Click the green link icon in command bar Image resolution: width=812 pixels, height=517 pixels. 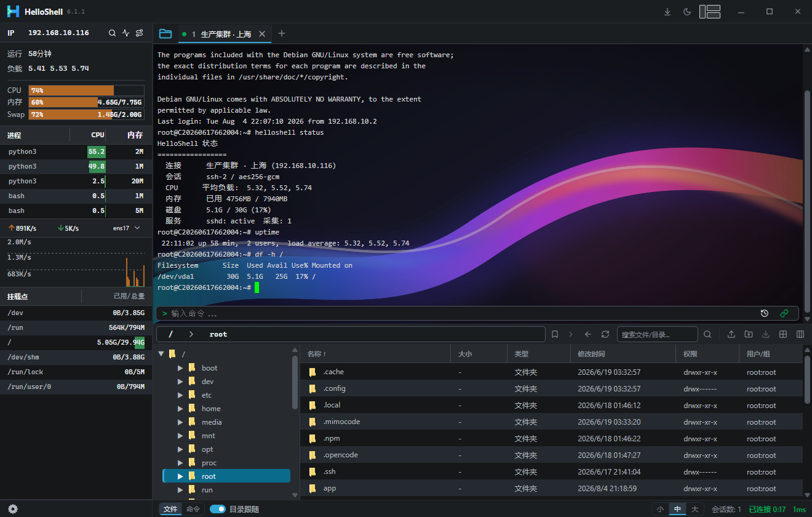coord(784,313)
